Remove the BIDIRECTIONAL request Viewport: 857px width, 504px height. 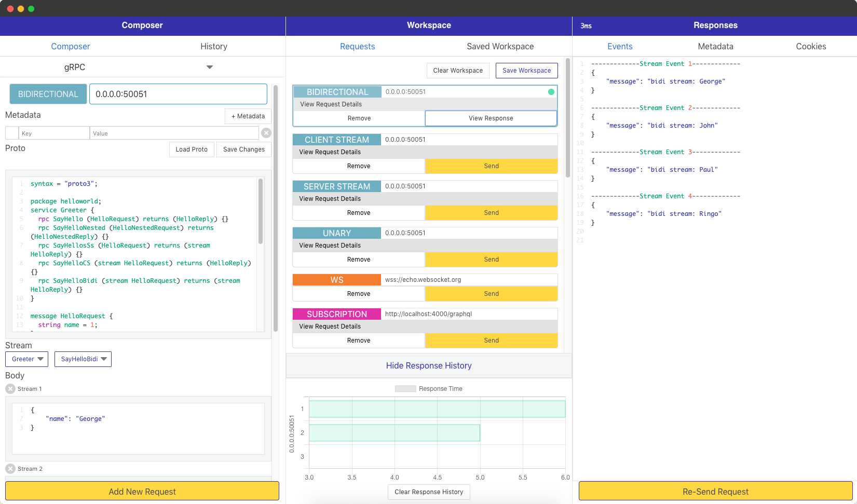tap(359, 118)
